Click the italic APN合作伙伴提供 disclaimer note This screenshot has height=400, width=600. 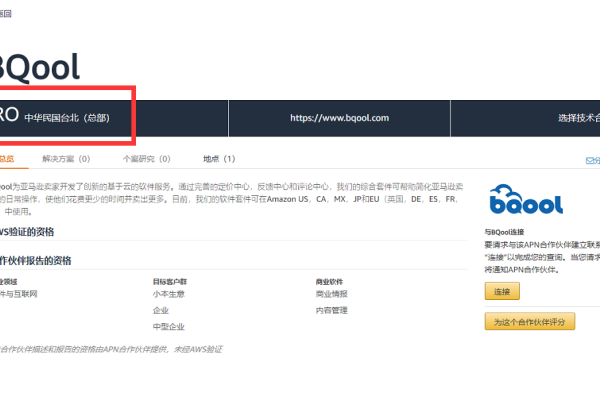(111, 349)
